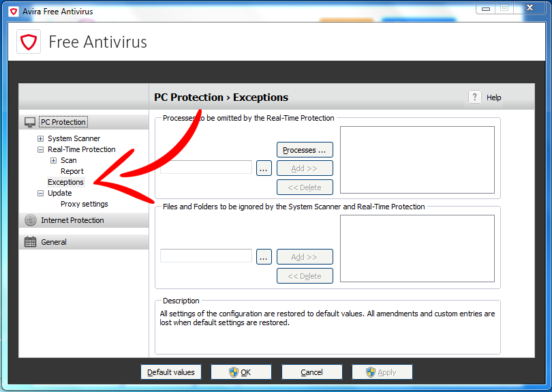Browse for process with the ... button
Viewport: 552px width, 392px height.
tap(264, 168)
